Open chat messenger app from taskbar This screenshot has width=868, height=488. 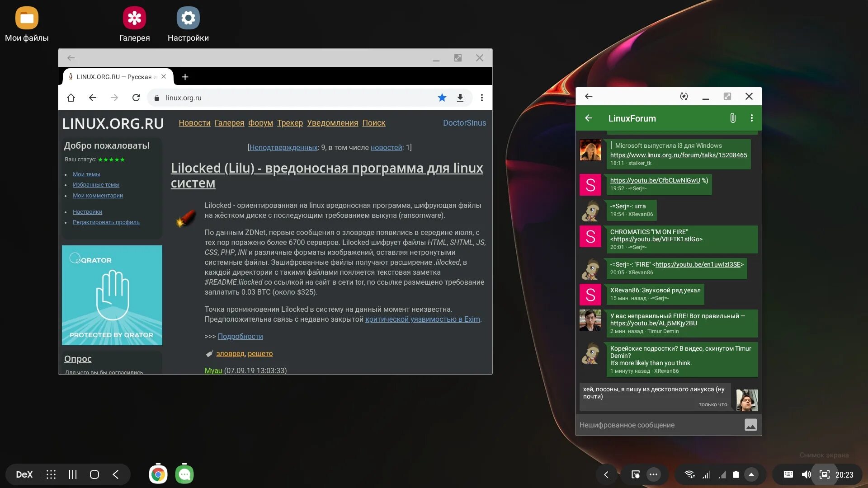(x=184, y=474)
